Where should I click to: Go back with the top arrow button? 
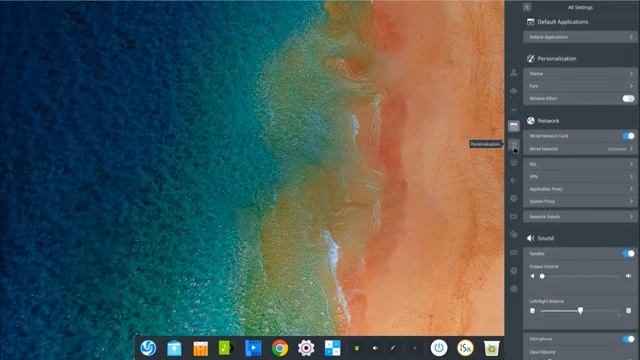tap(527, 7)
